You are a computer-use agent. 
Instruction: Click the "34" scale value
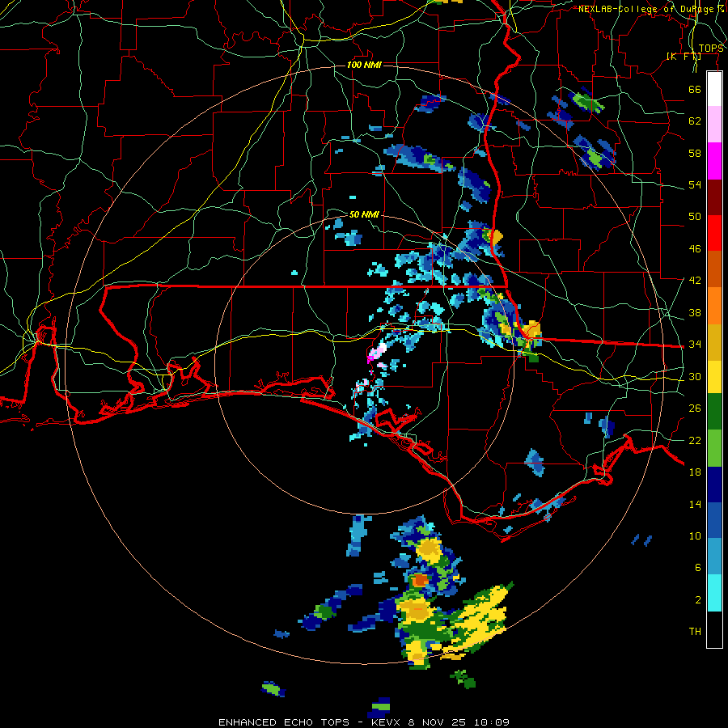(695, 344)
